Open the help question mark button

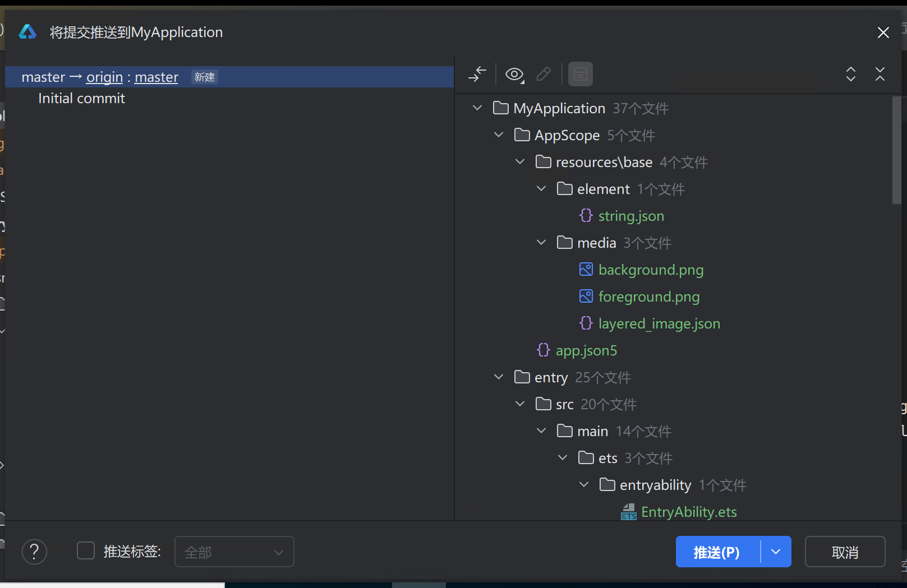34,552
